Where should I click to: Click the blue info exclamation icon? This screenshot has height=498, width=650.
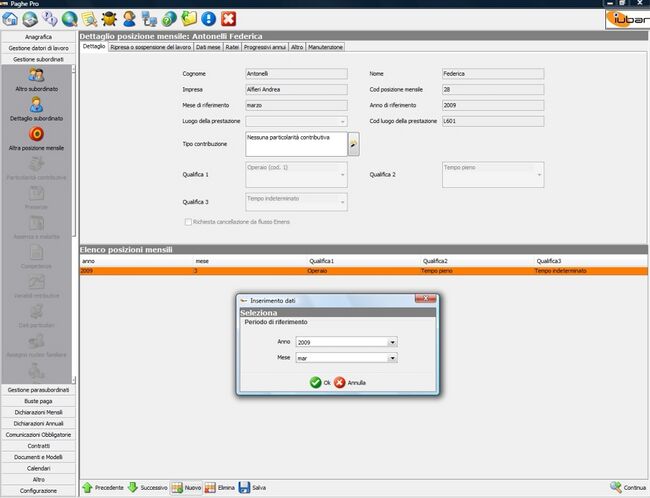tap(208, 18)
